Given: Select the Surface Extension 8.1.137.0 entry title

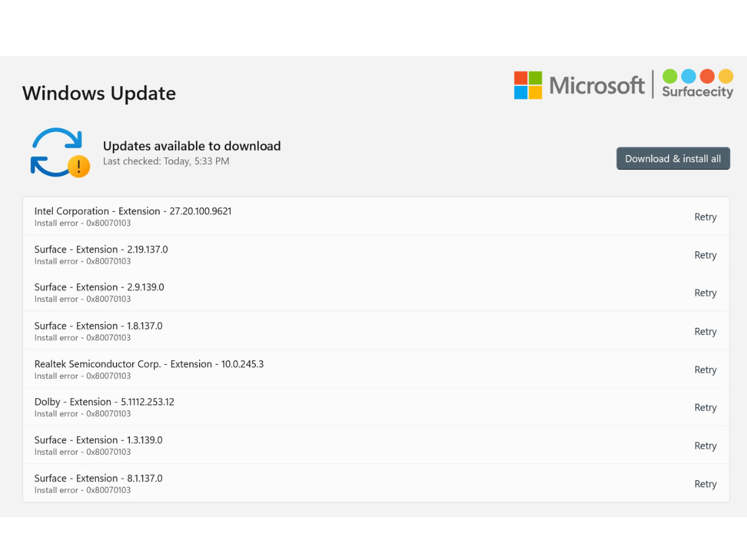Looking at the screenshot, I should coord(98,478).
